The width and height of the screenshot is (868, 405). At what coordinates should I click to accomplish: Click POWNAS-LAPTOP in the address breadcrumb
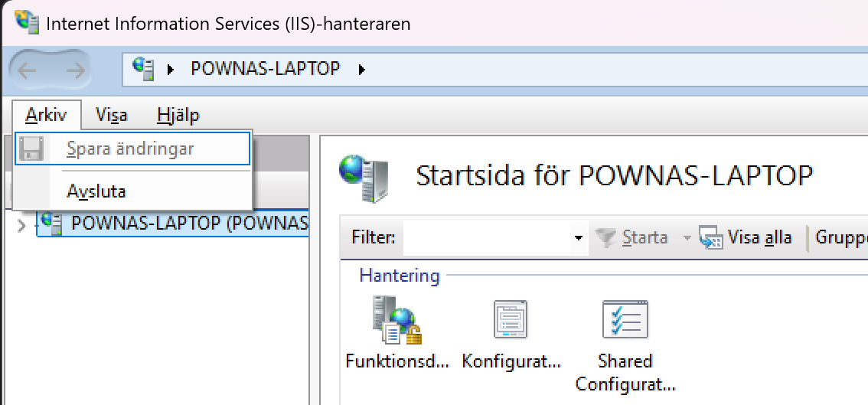tap(265, 69)
